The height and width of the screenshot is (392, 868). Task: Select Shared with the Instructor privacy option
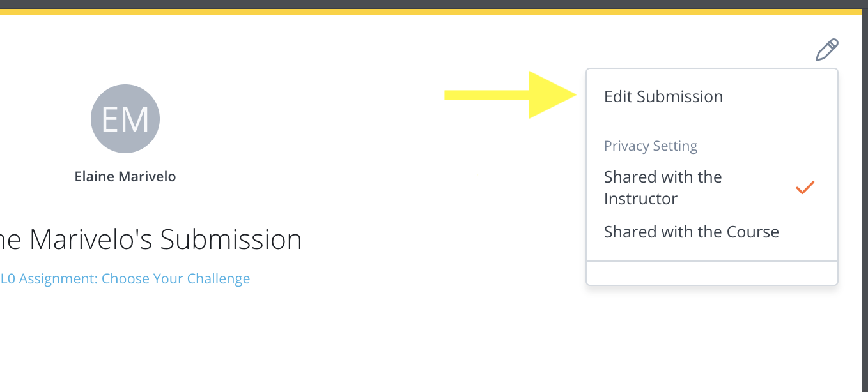(663, 188)
